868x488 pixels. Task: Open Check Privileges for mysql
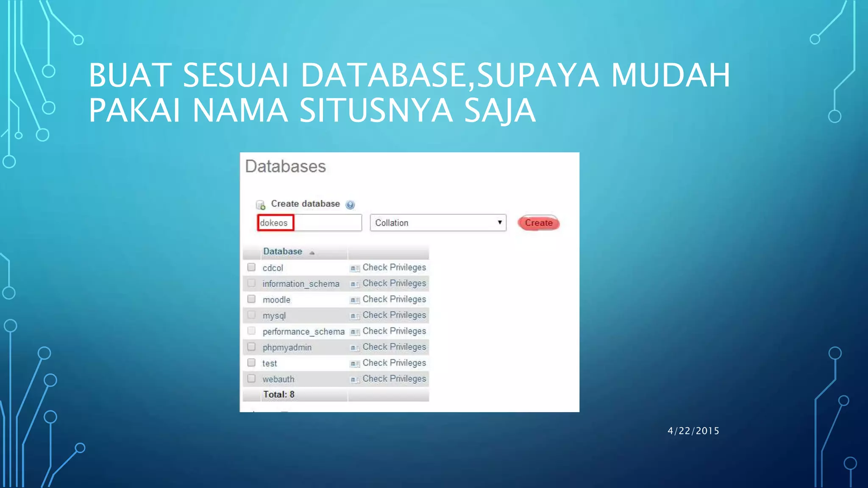[x=394, y=315]
